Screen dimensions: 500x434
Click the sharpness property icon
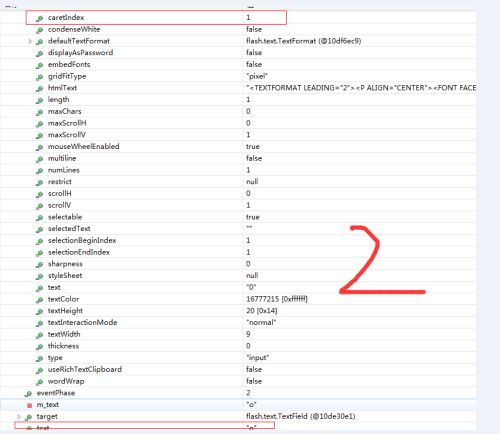point(40,265)
